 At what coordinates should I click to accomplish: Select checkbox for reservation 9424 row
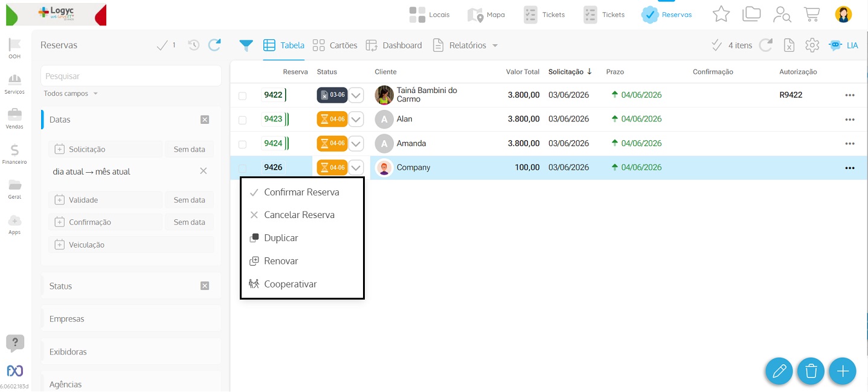(242, 144)
